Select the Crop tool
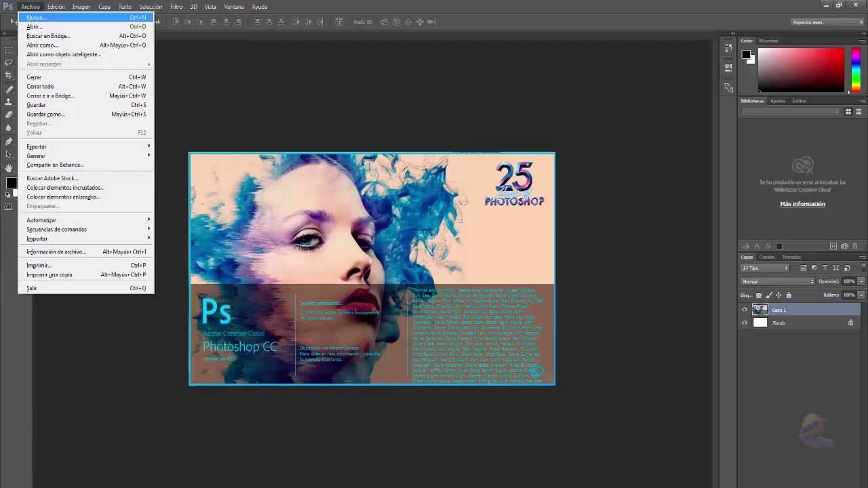The image size is (868, 488). pos(9,75)
